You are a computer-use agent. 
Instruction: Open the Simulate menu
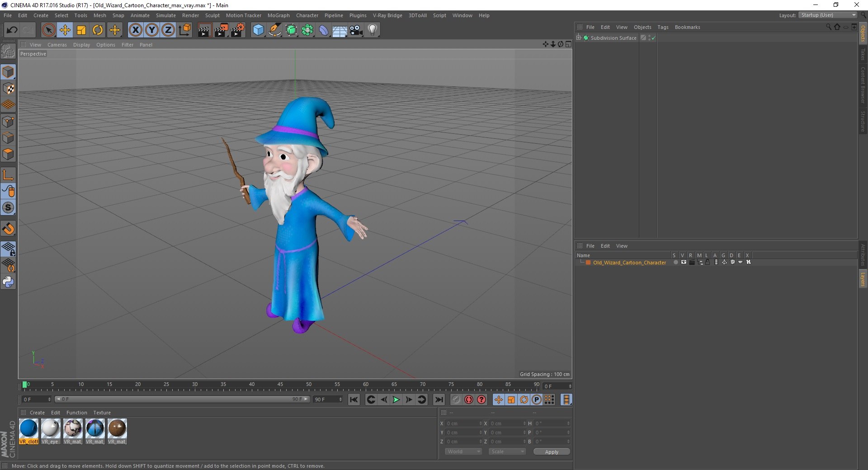point(165,15)
